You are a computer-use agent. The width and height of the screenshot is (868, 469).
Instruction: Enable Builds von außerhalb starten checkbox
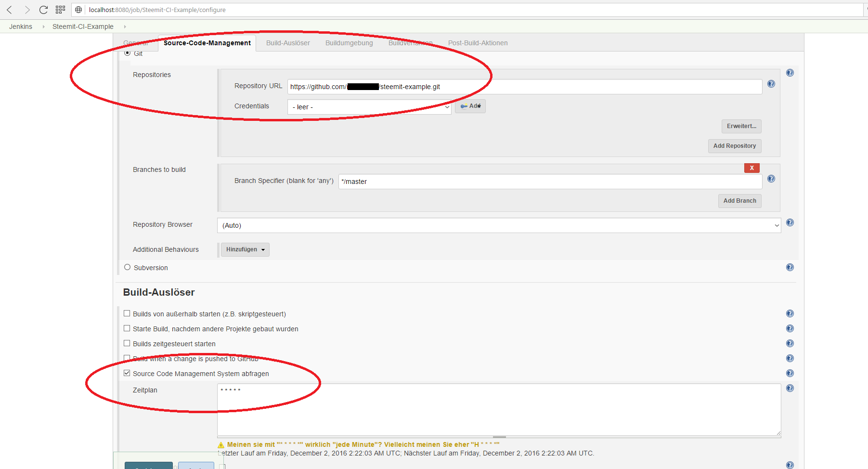tap(127, 313)
